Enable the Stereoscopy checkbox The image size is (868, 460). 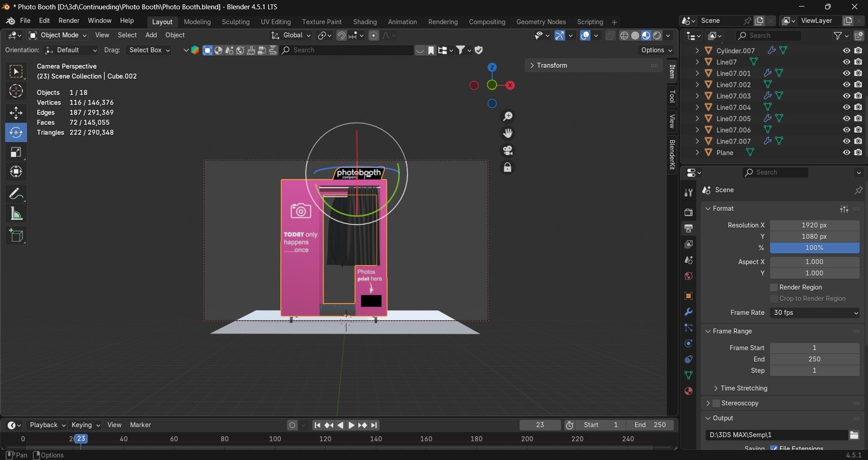pyautogui.click(x=716, y=403)
